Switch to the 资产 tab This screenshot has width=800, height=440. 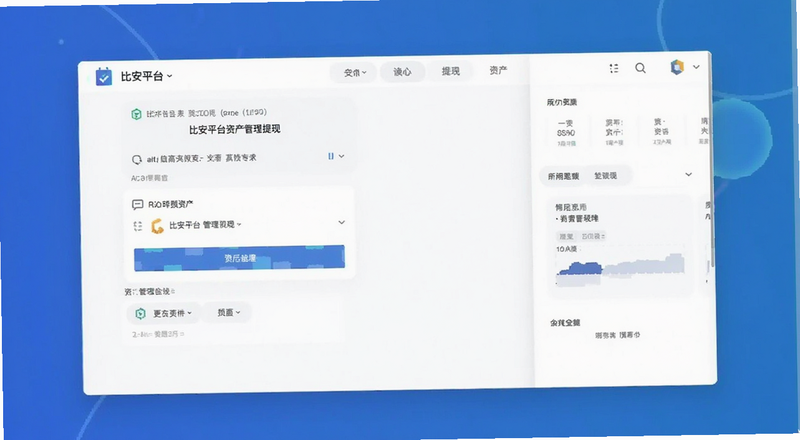(498, 70)
